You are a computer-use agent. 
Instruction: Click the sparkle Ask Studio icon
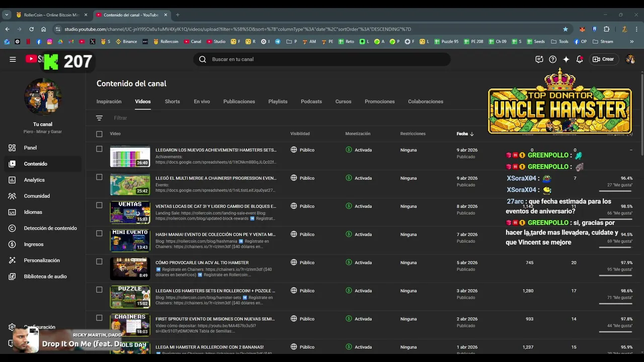[566, 59]
